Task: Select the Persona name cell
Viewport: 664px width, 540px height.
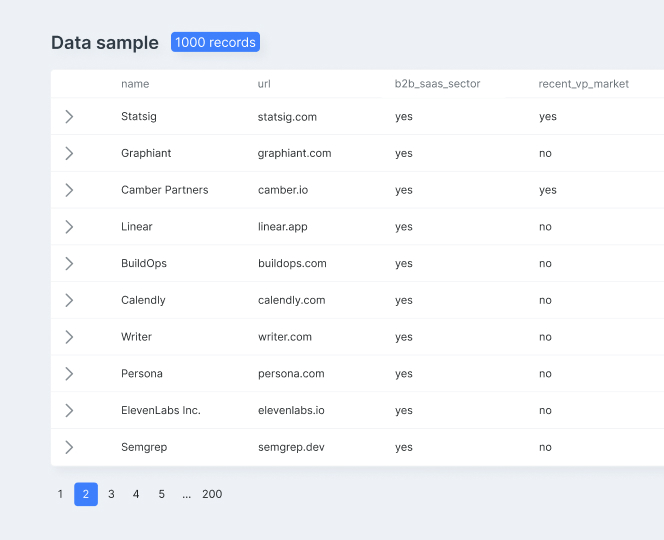Action: pyautogui.click(x=142, y=374)
